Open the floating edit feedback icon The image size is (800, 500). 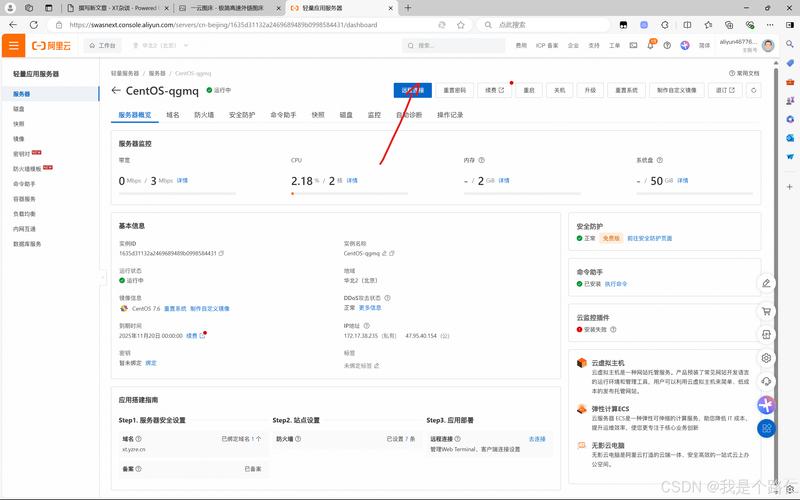point(766,283)
